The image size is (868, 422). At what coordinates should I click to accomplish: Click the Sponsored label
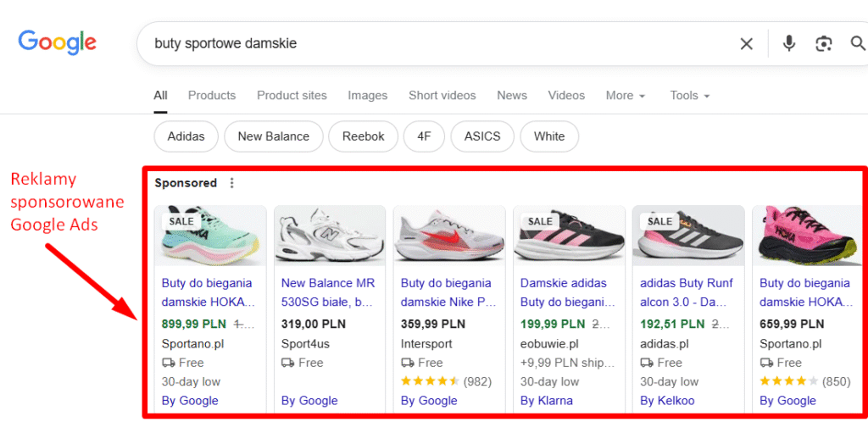[x=186, y=183]
